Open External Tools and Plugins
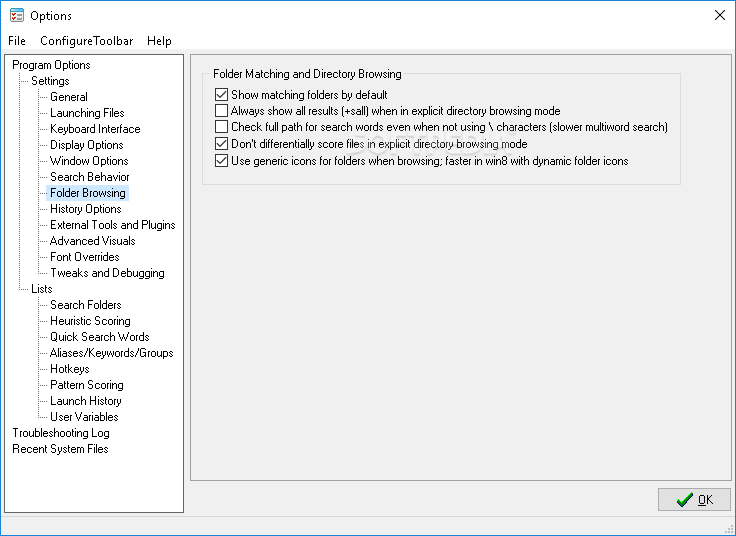The width and height of the screenshot is (736, 536). tap(113, 225)
